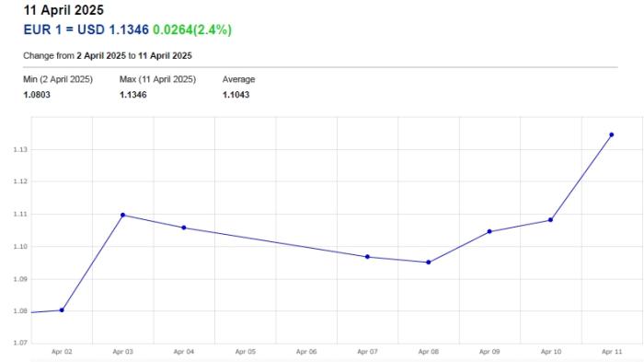The image size is (644, 362).
Task: Click the 'Min (2 April 2025)' label
Action: click(58, 79)
